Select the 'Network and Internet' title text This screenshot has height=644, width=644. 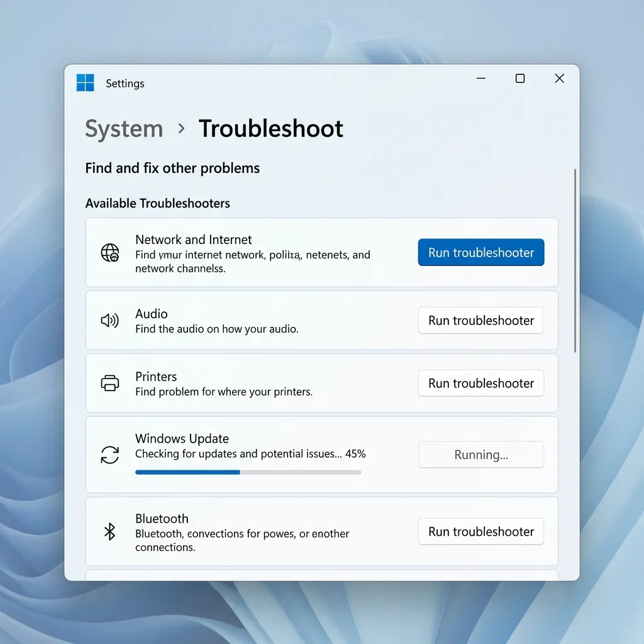click(194, 240)
